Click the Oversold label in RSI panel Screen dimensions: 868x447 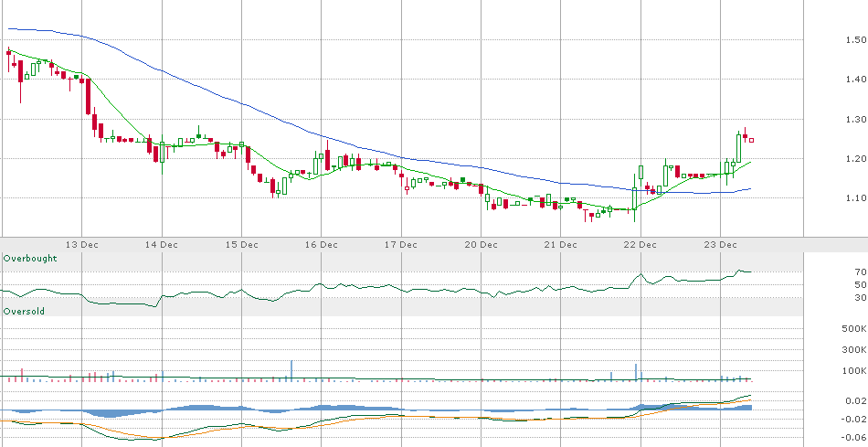[24, 312]
